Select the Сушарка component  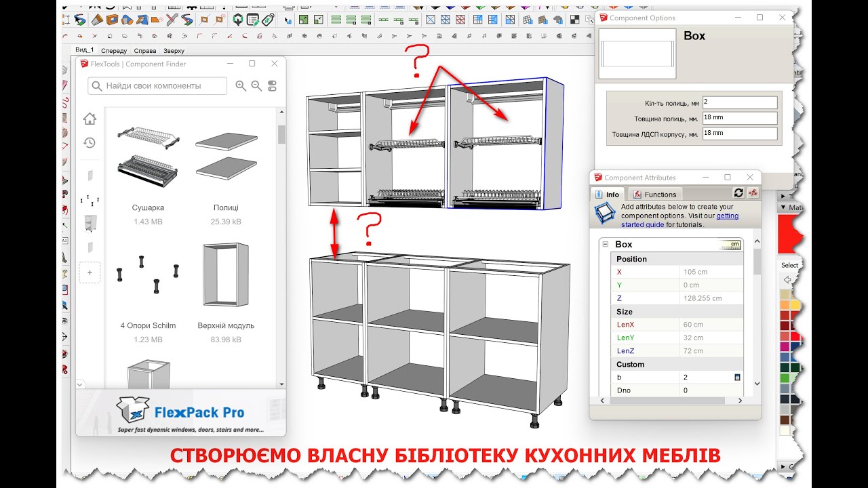(x=148, y=176)
